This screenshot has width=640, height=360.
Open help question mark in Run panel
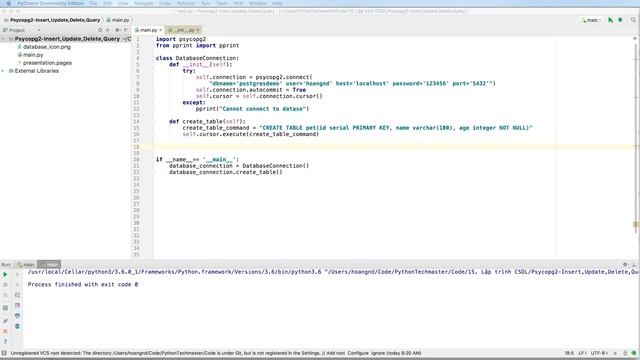point(5,342)
